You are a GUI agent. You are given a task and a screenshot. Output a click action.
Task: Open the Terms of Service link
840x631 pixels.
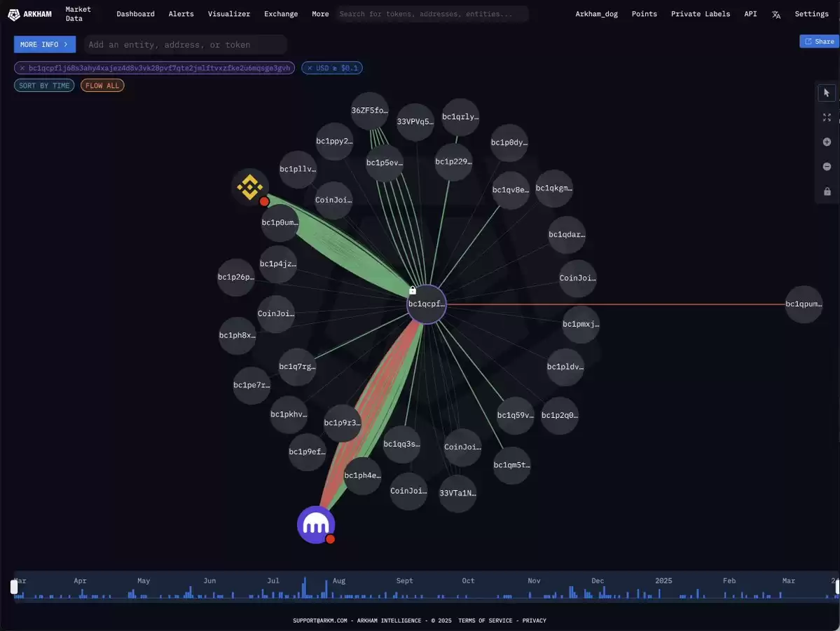[x=486, y=620]
